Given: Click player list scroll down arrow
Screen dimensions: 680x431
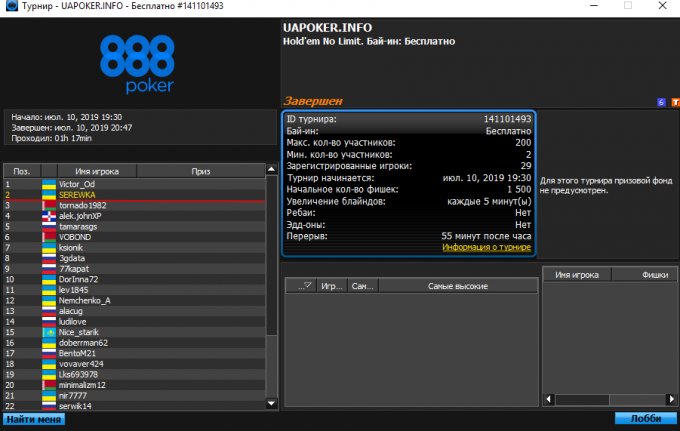Looking at the screenshot, I should pyautogui.click(x=271, y=403).
